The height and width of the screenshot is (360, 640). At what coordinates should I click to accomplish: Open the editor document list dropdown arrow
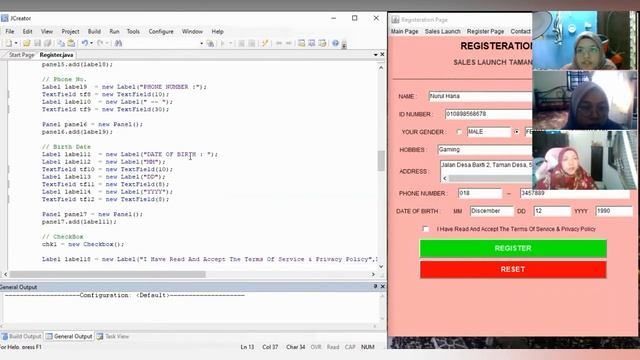[376, 55]
